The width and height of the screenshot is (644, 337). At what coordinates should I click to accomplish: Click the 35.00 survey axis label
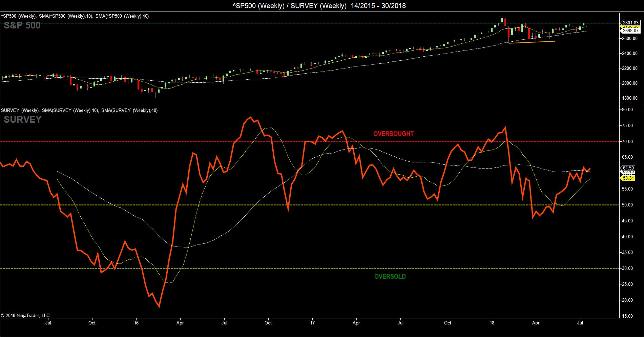(628, 252)
